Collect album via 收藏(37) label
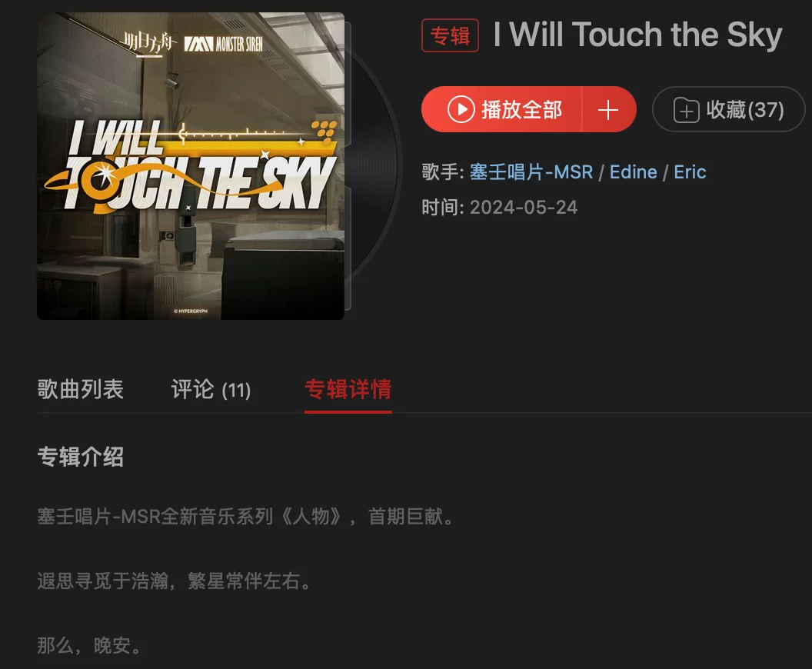The image size is (812, 669). tap(744, 110)
